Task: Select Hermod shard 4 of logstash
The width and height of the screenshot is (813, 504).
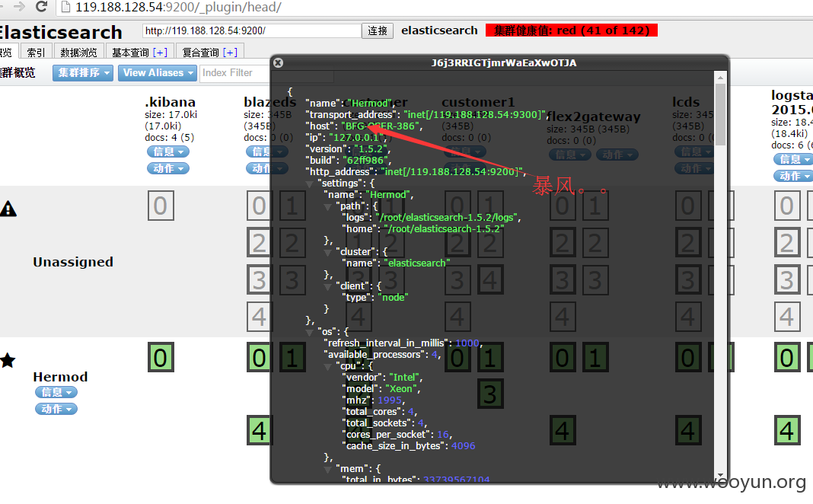Action: [x=787, y=430]
